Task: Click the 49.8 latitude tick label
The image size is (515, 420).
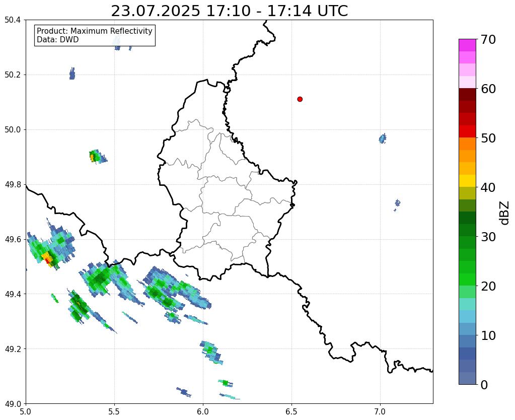Action: [13, 185]
